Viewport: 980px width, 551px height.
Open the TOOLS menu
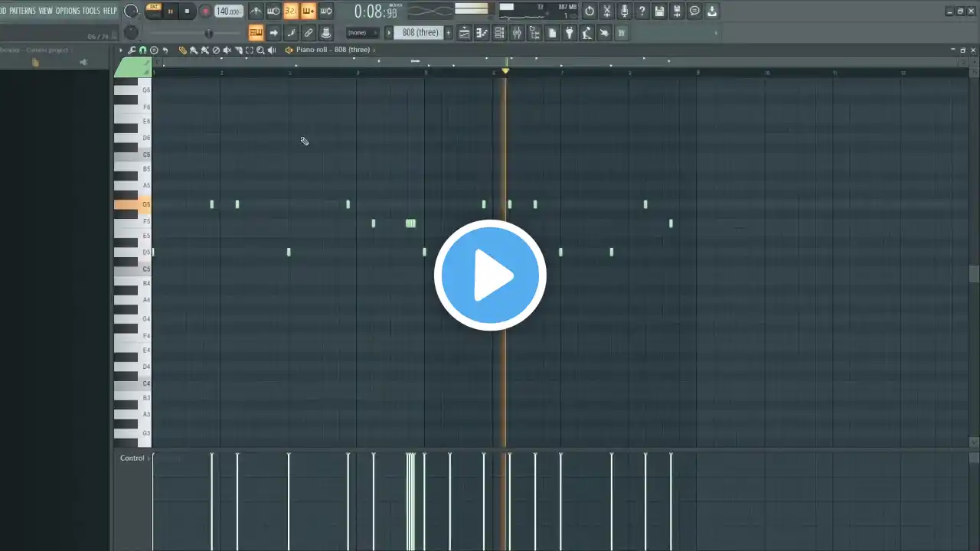(x=91, y=11)
